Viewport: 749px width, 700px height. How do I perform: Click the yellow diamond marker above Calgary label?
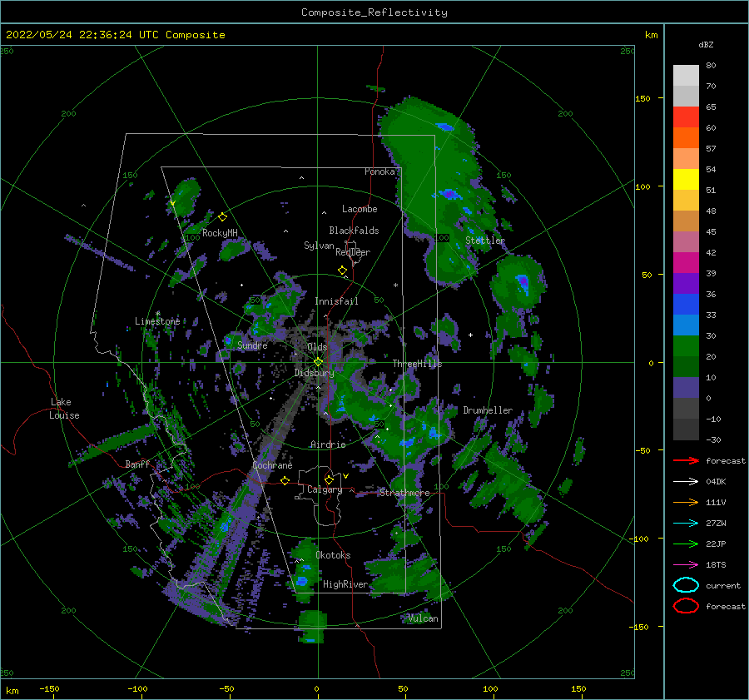pos(329,479)
